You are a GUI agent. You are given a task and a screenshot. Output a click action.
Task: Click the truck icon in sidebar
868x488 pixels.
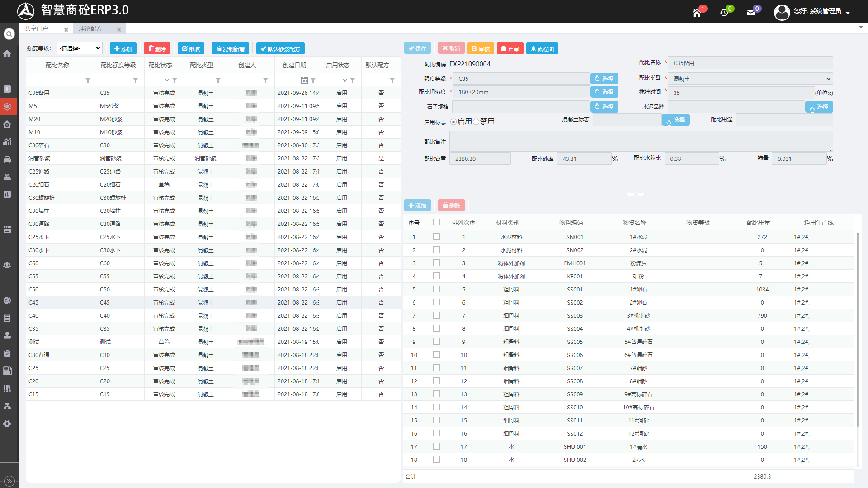click(7, 159)
